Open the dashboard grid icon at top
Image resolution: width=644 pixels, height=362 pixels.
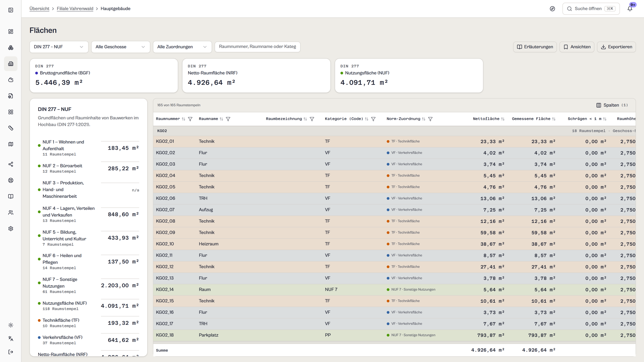tap(11, 32)
